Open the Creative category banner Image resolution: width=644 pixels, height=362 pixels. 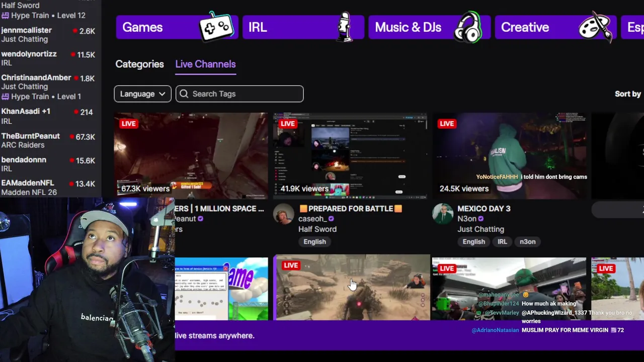coord(555,27)
